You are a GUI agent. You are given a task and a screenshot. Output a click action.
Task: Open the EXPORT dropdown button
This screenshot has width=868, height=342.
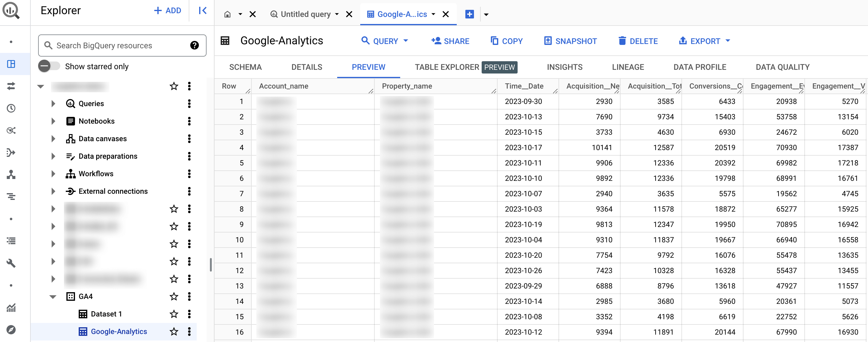pyautogui.click(x=704, y=41)
